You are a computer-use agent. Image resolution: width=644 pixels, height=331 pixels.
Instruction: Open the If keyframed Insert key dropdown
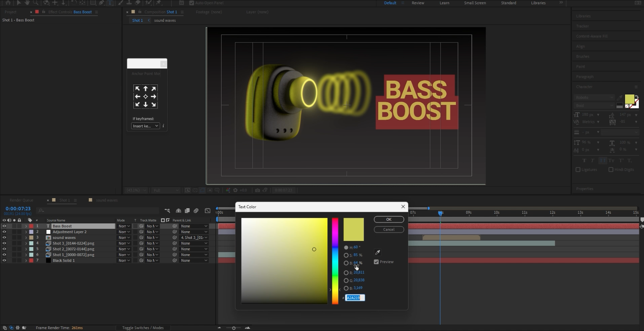tap(145, 126)
